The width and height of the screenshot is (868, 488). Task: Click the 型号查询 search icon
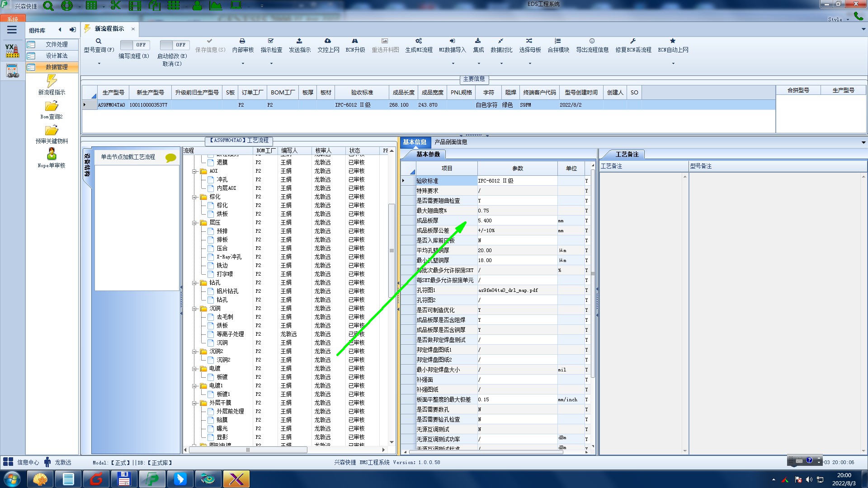[98, 41]
